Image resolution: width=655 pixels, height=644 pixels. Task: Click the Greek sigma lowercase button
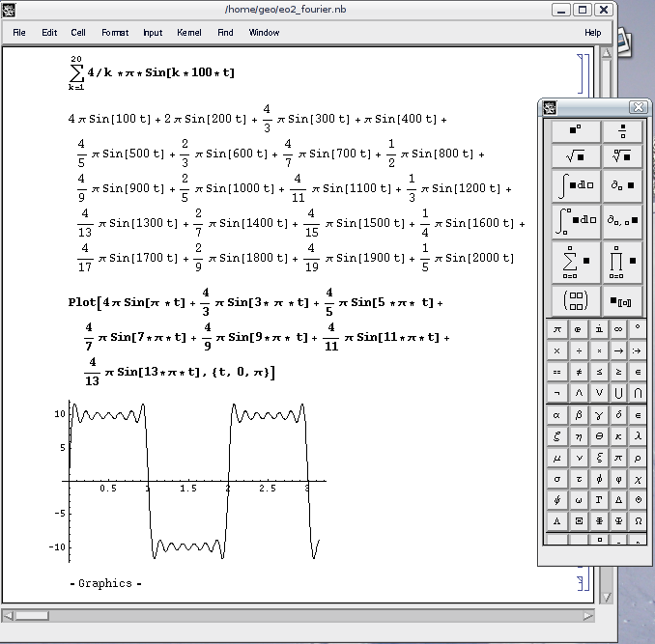[557, 479]
